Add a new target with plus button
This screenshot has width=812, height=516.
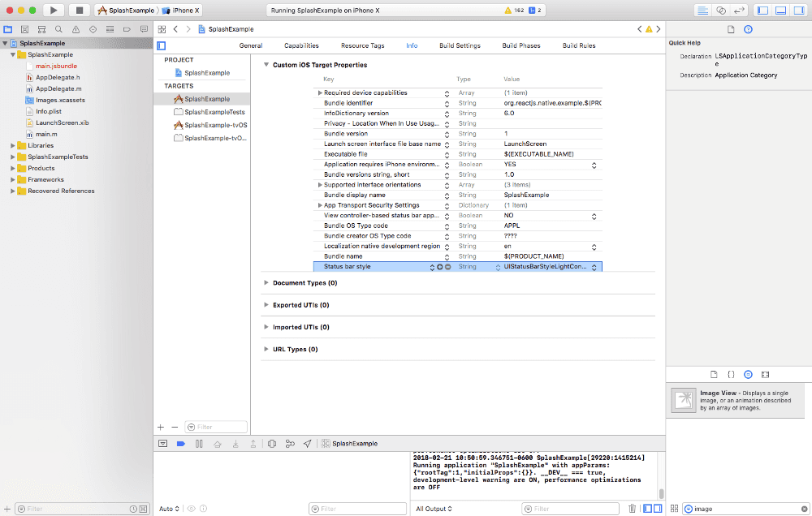click(x=161, y=427)
